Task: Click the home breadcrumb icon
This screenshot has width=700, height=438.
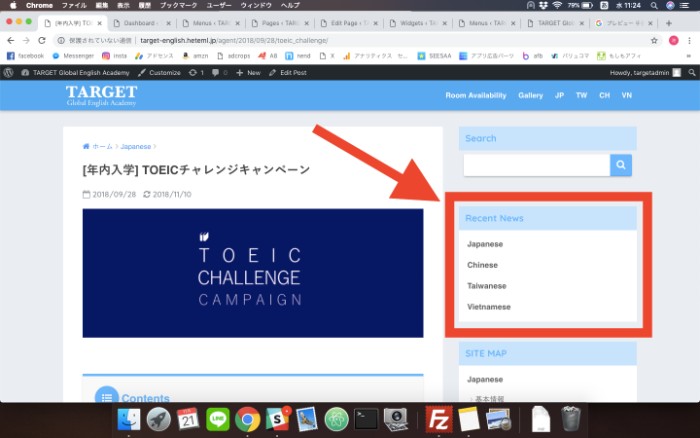Action: [87, 146]
